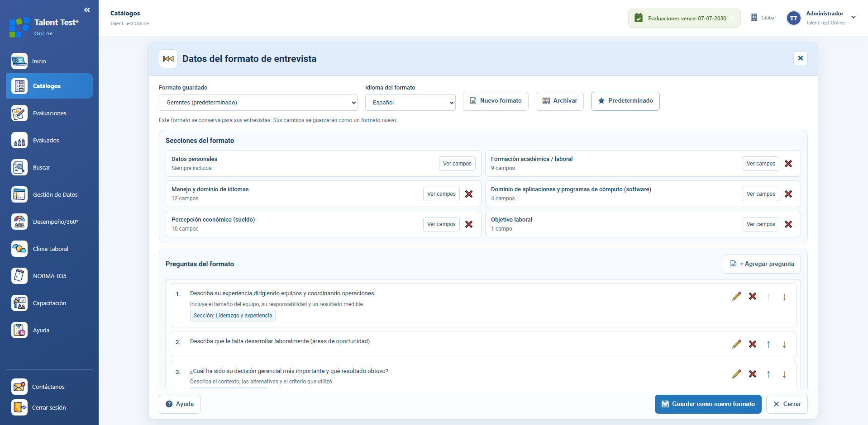Remove the Objetivo laboral section
868x425 pixels.
[x=788, y=224]
